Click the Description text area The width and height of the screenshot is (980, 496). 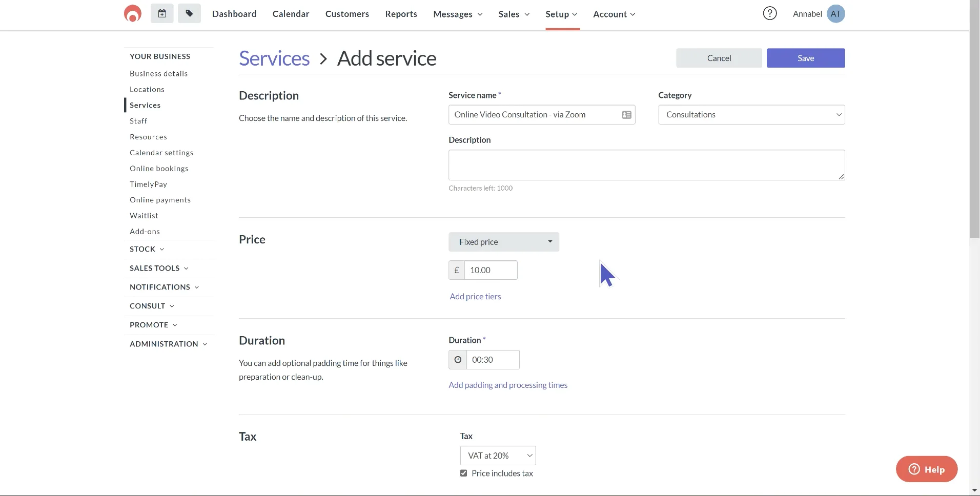click(646, 165)
